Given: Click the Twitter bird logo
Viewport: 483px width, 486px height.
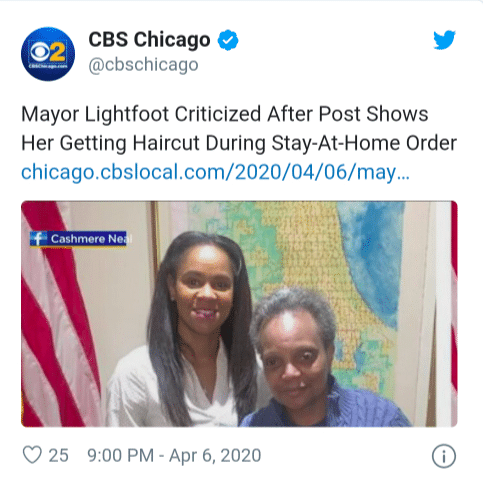Looking at the screenshot, I should coord(444,40).
